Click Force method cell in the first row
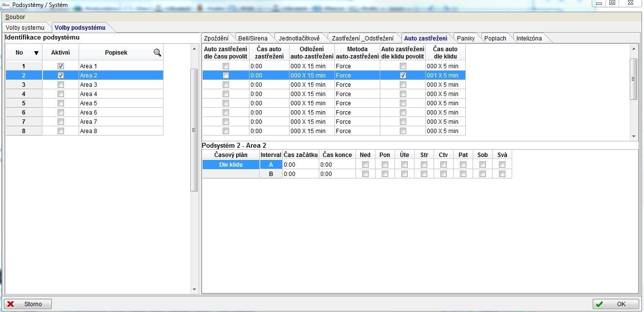 click(x=357, y=66)
